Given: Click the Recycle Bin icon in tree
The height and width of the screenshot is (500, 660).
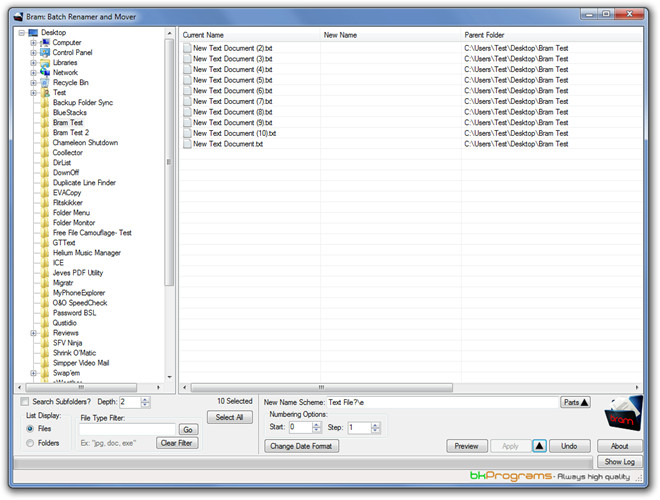Looking at the screenshot, I should (45, 82).
